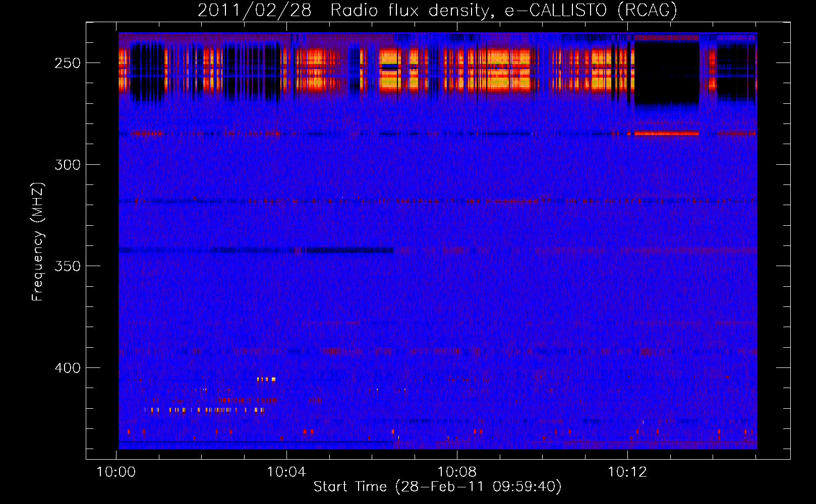The width and height of the screenshot is (816, 504).
Task: Click the dark horizontal band at 342 MHz near 10:05
Action: point(350,250)
